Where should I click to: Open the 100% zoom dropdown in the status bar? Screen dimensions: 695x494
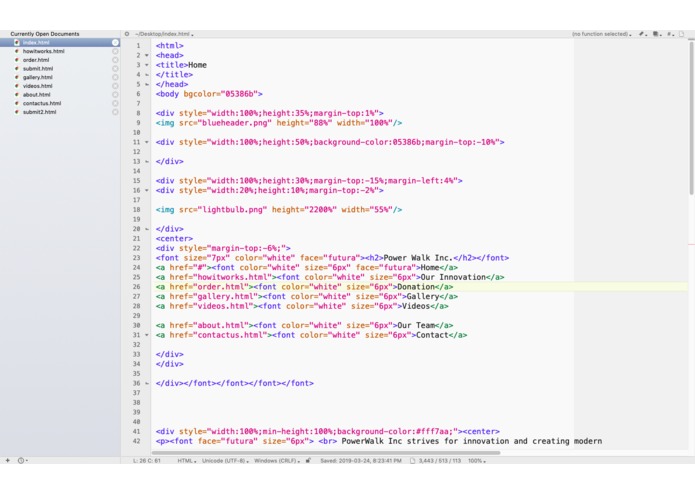point(477,461)
